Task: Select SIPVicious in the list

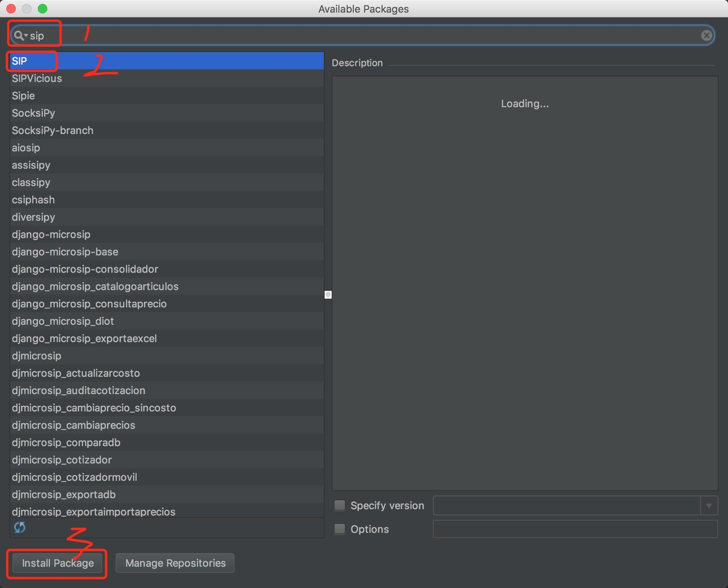Action: pyautogui.click(x=167, y=78)
